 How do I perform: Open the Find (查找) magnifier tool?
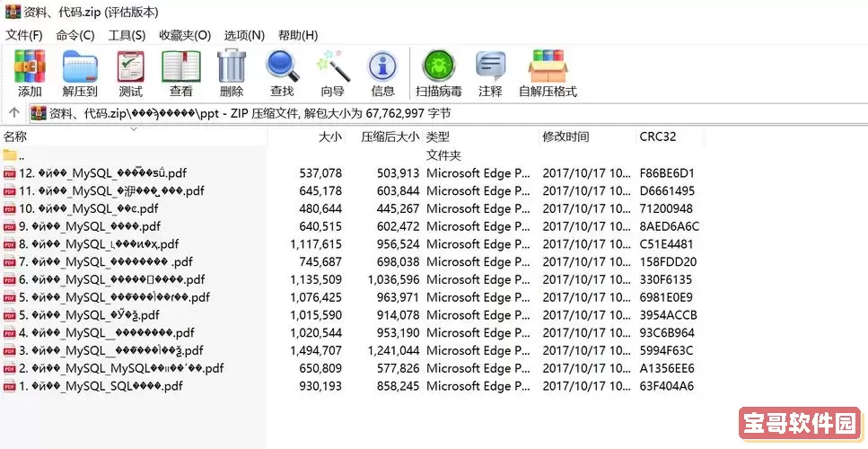pos(282,73)
